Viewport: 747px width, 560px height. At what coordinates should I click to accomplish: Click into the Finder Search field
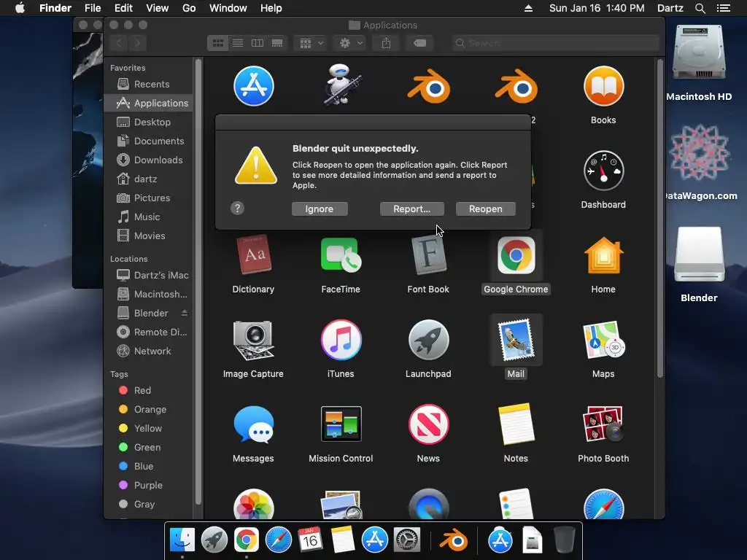pos(555,43)
